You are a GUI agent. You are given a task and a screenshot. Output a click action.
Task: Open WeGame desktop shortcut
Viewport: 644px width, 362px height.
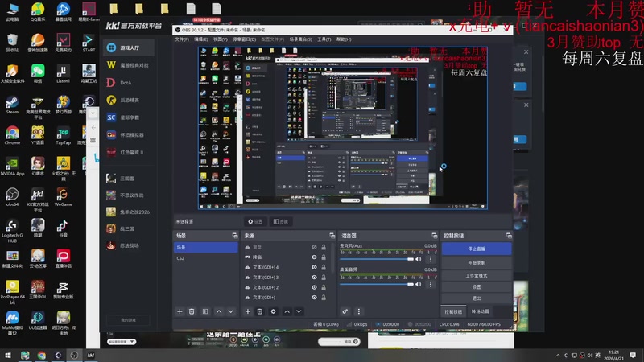(63, 197)
